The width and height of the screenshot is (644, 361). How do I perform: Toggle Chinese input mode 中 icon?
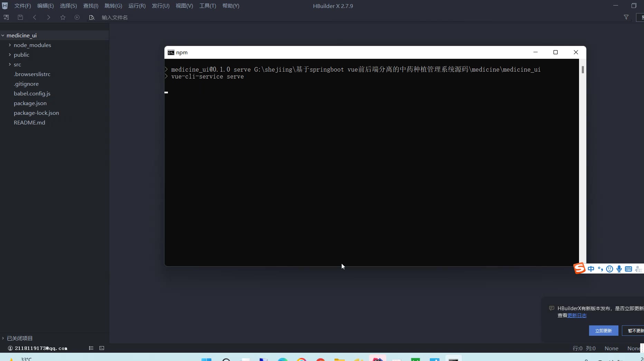click(591, 269)
